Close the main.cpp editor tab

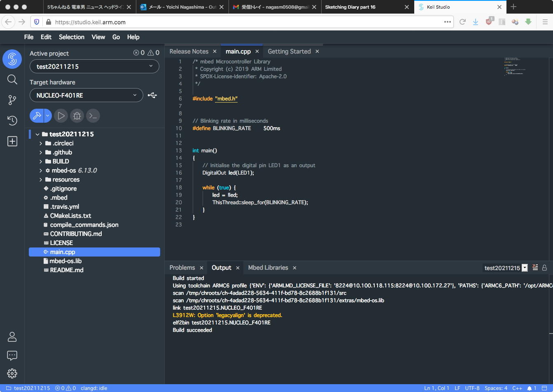tap(257, 51)
